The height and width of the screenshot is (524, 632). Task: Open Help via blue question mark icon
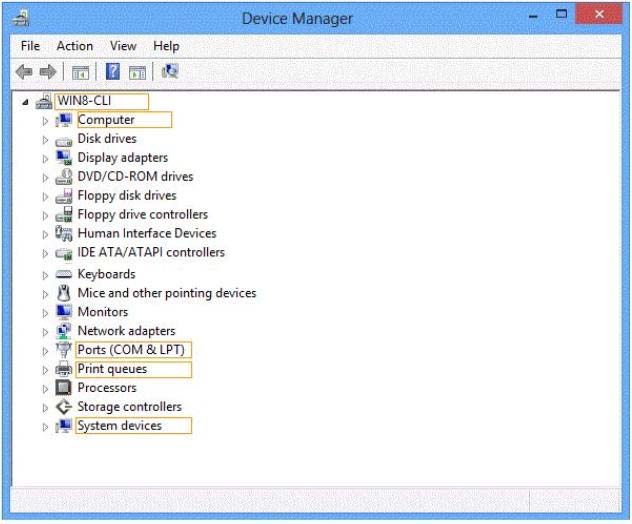[x=113, y=72]
